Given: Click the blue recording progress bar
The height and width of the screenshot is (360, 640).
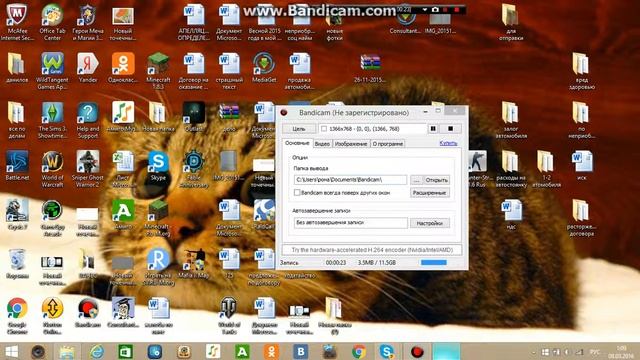Looking at the screenshot, I should pyautogui.click(x=433, y=262).
